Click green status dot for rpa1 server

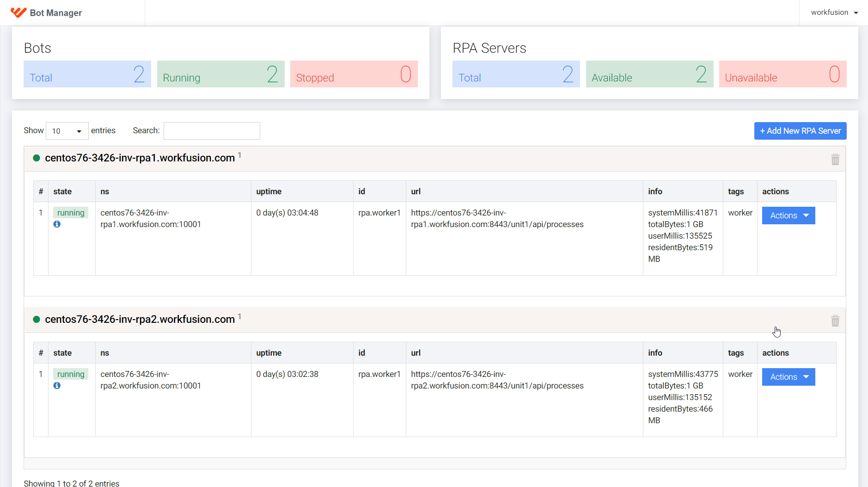point(37,158)
